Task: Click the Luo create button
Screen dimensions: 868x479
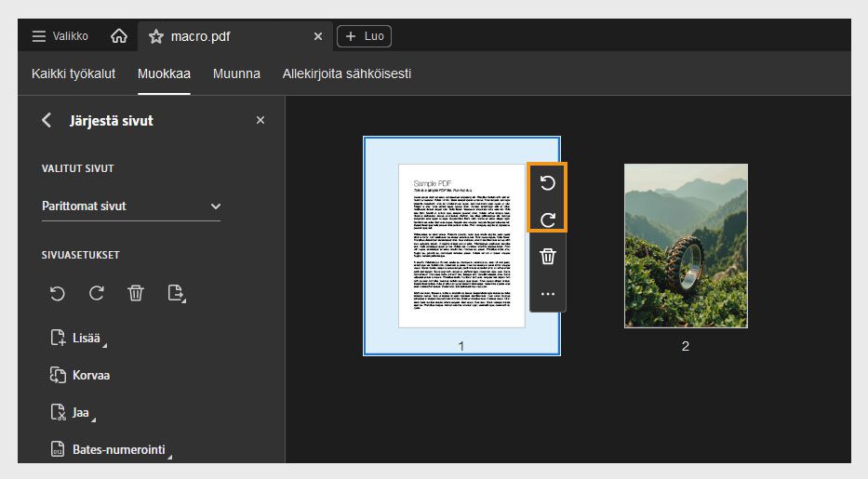Action: [x=365, y=36]
